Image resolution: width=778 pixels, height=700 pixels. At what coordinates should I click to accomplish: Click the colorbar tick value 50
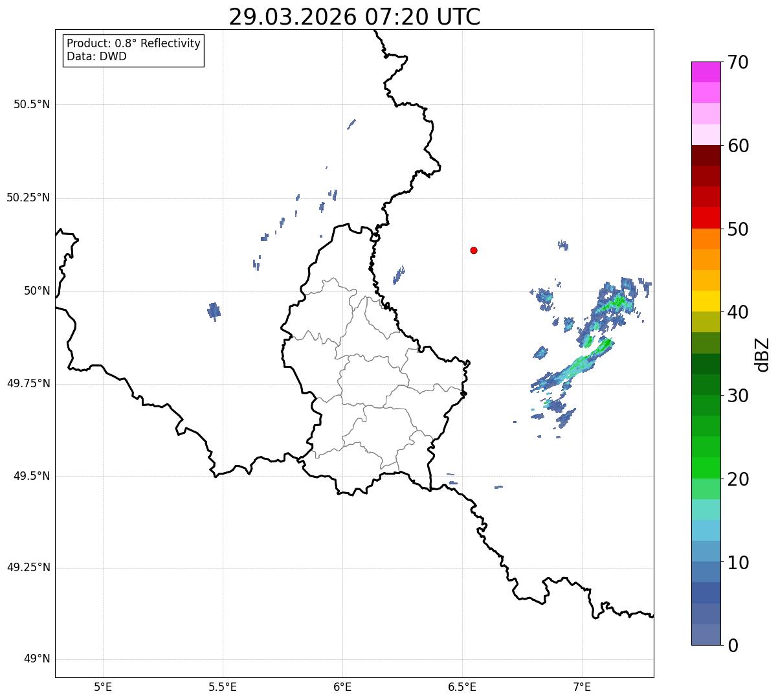pos(738,229)
